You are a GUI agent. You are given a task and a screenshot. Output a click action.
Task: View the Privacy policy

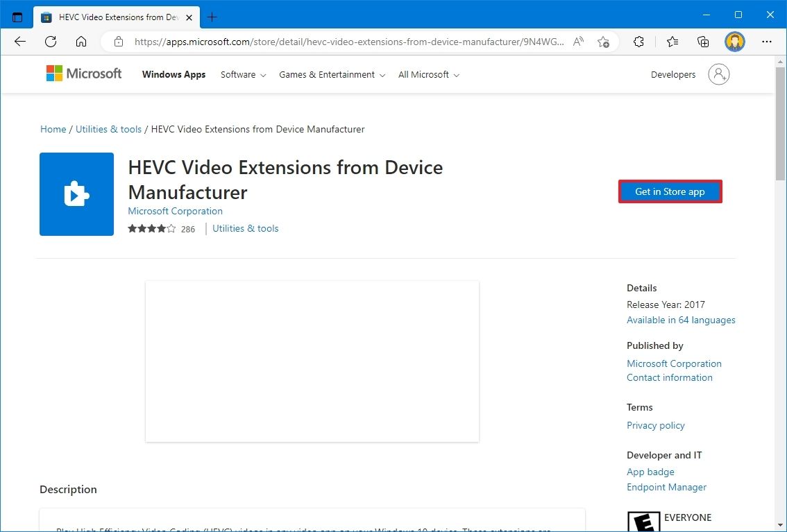[x=655, y=425]
